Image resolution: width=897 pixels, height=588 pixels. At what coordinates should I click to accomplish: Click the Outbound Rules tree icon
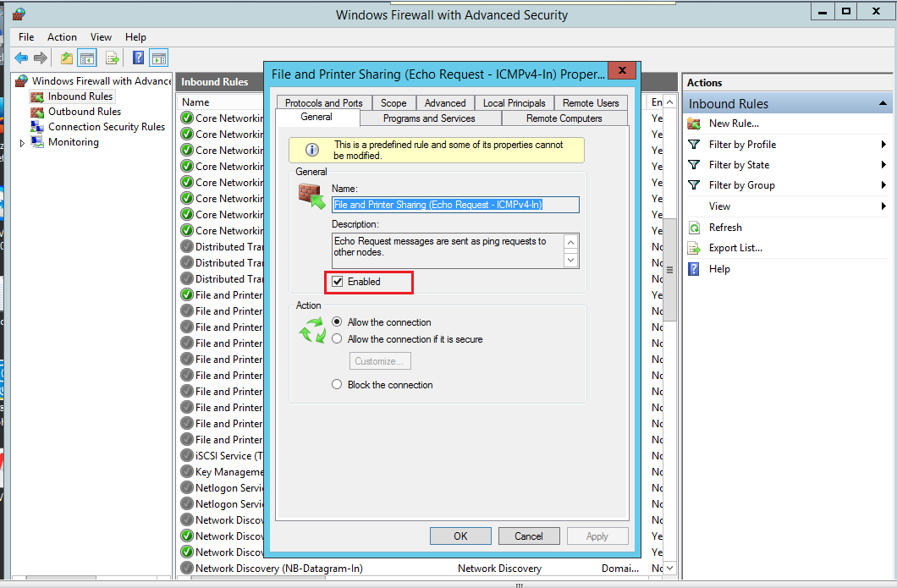click(37, 112)
